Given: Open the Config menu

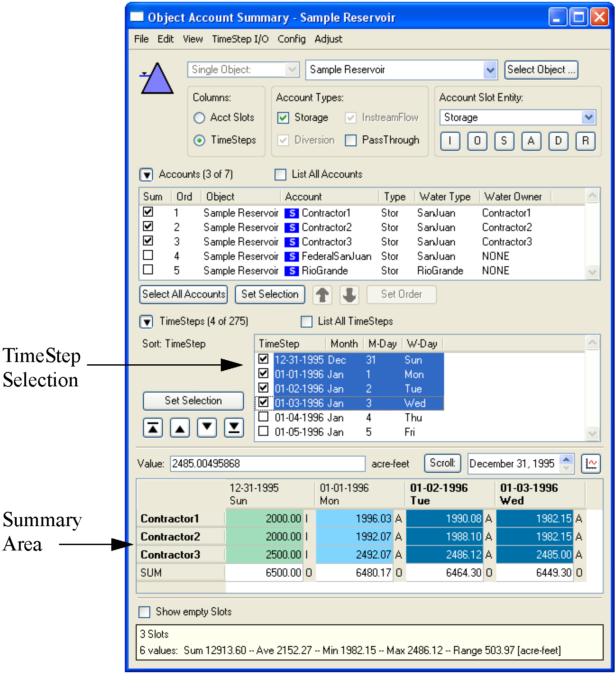Looking at the screenshot, I should click(x=291, y=39).
